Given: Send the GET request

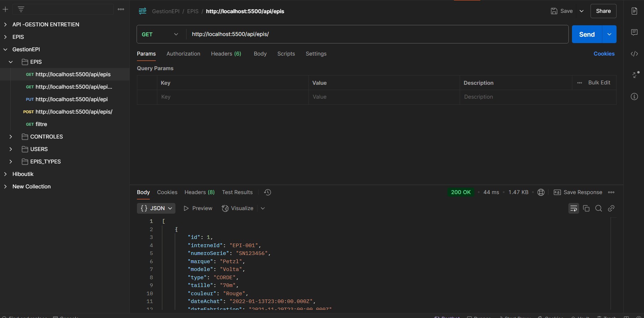Looking at the screenshot, I should click(587, 34).
